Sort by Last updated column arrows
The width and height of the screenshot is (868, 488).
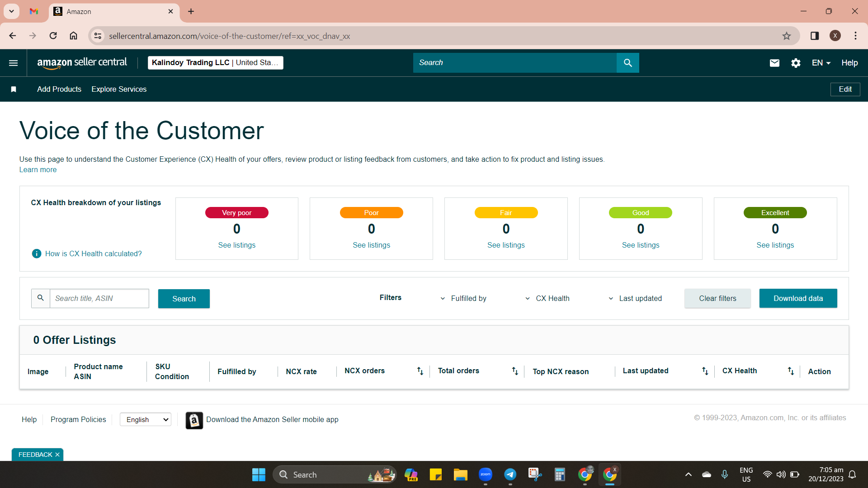[x=705, y=371]
